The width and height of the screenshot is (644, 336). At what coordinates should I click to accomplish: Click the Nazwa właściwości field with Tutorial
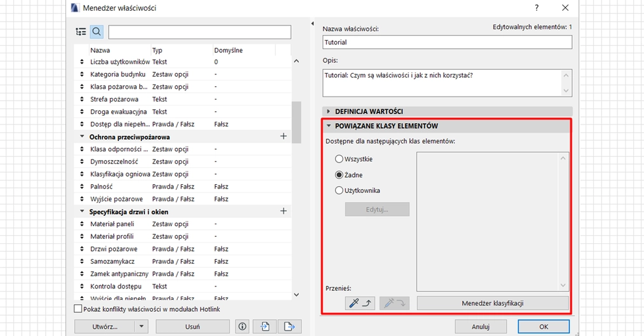448,43
